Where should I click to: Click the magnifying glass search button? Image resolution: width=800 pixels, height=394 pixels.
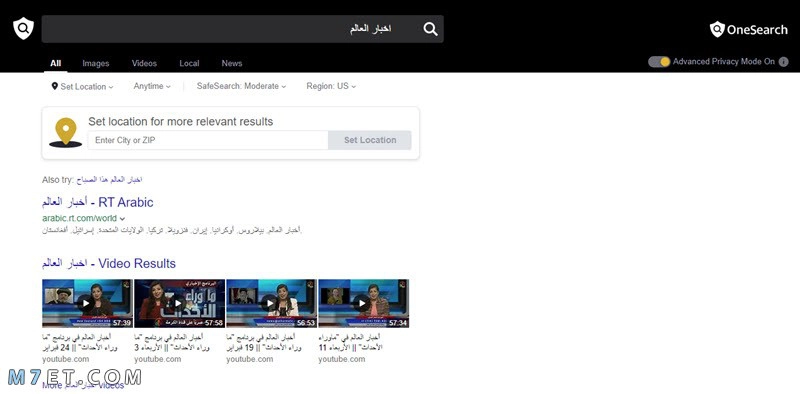[x=431, y=29]
